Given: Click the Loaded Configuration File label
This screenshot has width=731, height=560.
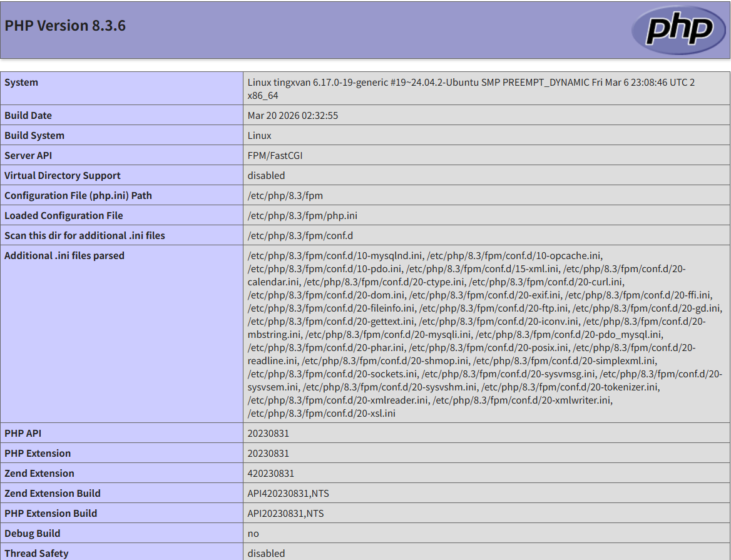Looking at the screenshot, I should point(64,216).
